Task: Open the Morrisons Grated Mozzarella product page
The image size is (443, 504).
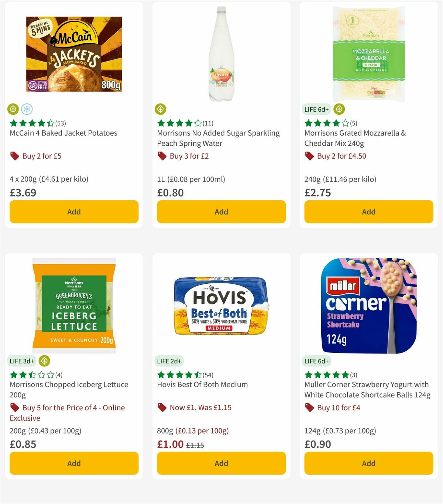Action: coord(355,138)
